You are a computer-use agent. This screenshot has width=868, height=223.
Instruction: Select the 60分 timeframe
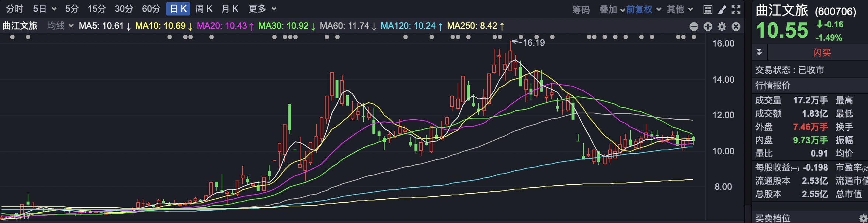click(151, 9)
